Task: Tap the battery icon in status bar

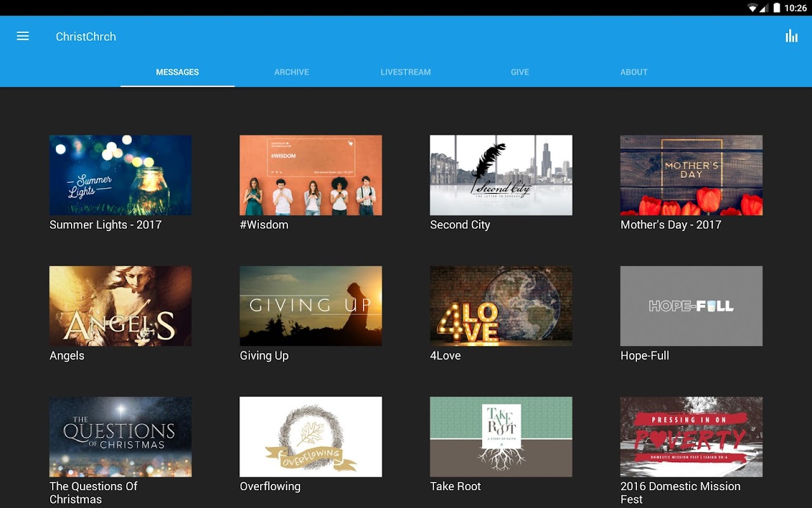Action: pos(776,8)
